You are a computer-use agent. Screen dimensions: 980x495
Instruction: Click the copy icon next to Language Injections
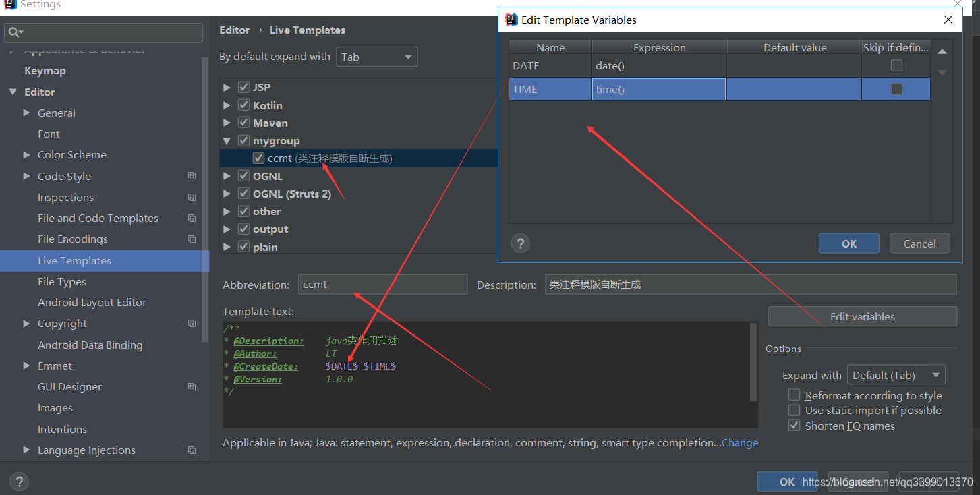[192, 450]
